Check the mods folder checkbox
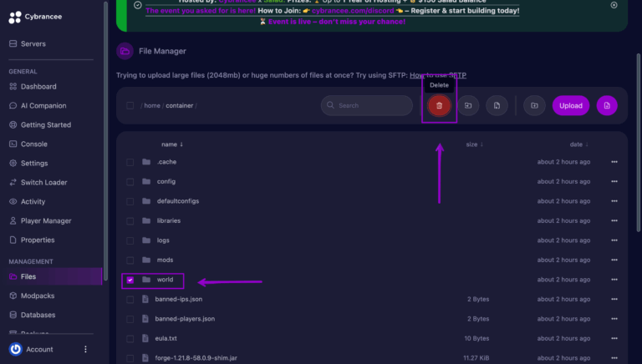642x364 pixels. click(x=130, y=260)
